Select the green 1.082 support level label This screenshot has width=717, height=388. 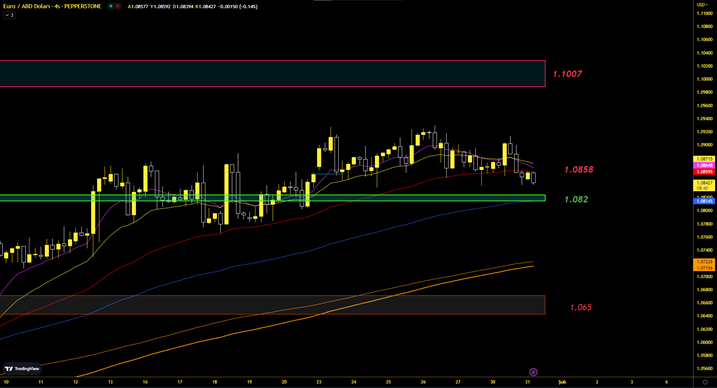(576, 199)
